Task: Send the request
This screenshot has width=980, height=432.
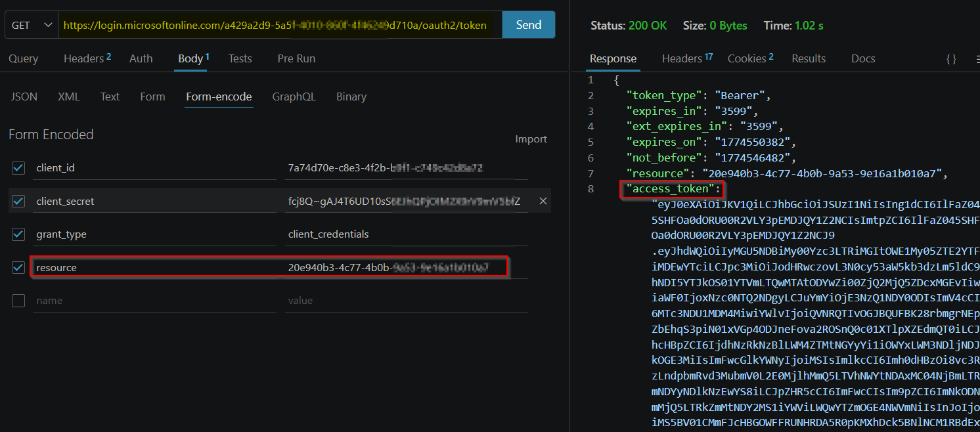Action: (x=529, y=25)
